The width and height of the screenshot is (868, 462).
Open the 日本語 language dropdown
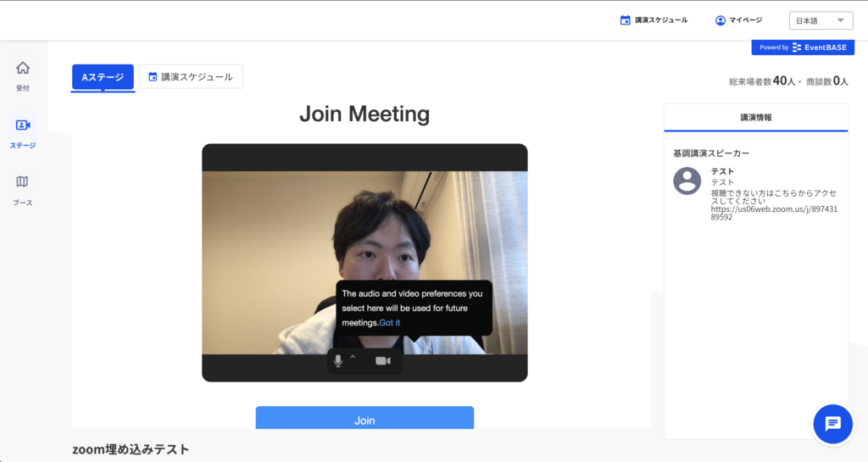[821, 20]
